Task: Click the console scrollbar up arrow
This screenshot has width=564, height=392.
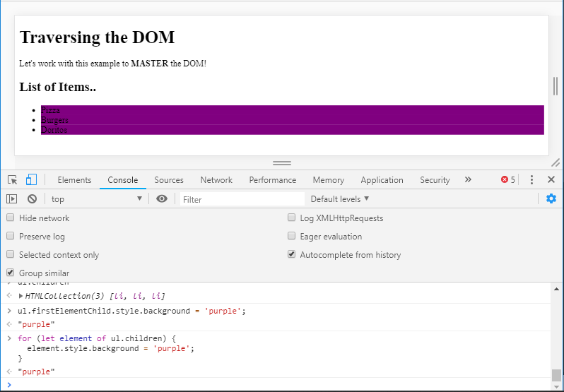Action: click(x=556, y=290)
